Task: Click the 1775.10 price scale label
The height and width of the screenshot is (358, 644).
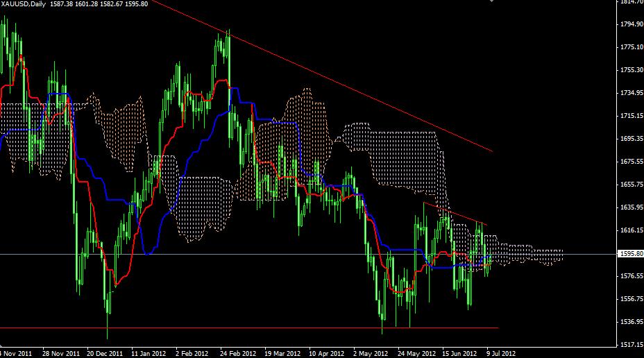Action: coord(632,47)
